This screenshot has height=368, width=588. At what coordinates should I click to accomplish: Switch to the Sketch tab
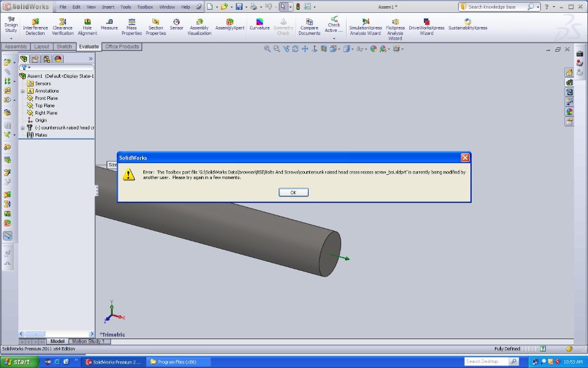64,47
